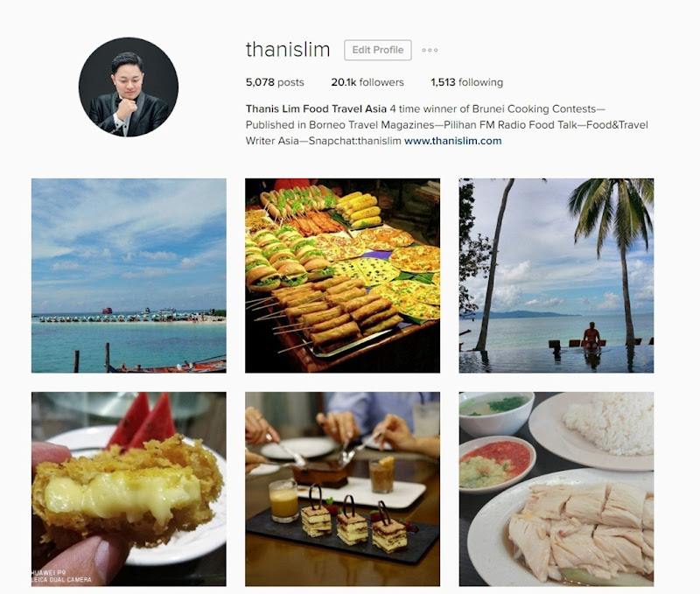Open the three-dot options menu
Screen dimensions: 700x594
[x=430, y=50]
